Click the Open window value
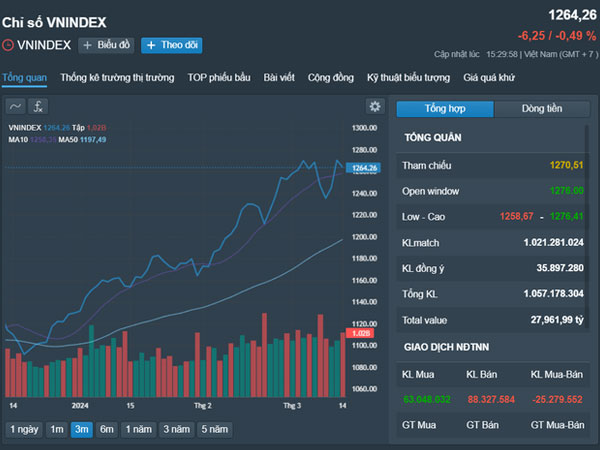 point(566,191)
